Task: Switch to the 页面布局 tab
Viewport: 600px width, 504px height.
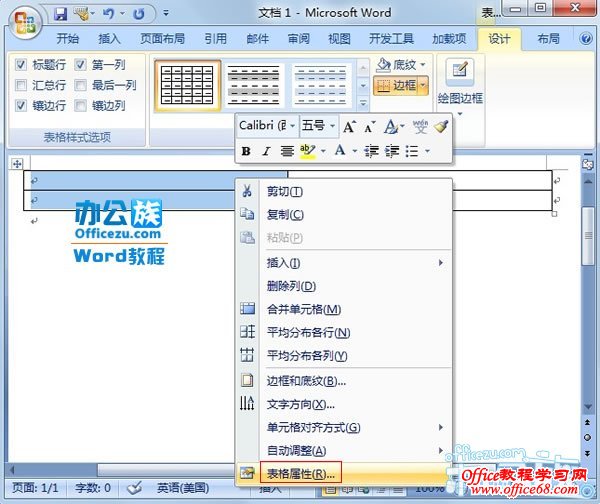Action: coord(162,39)
